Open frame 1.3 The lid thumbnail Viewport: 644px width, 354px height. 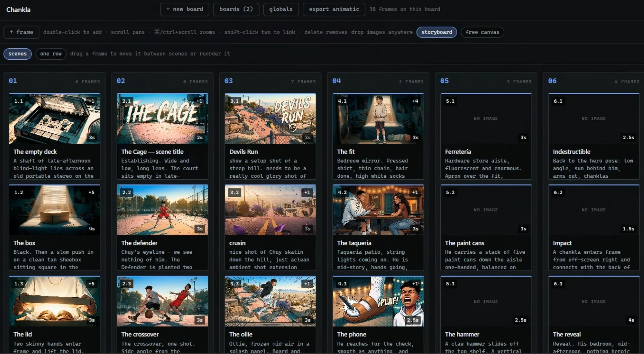[x=55, y=301]
